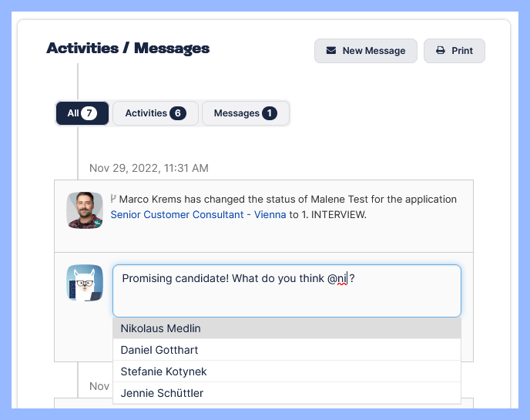Click the count badge 7 on All
Image resolution: width=530 pixels, height=420 pixels.
pos(89,113)
